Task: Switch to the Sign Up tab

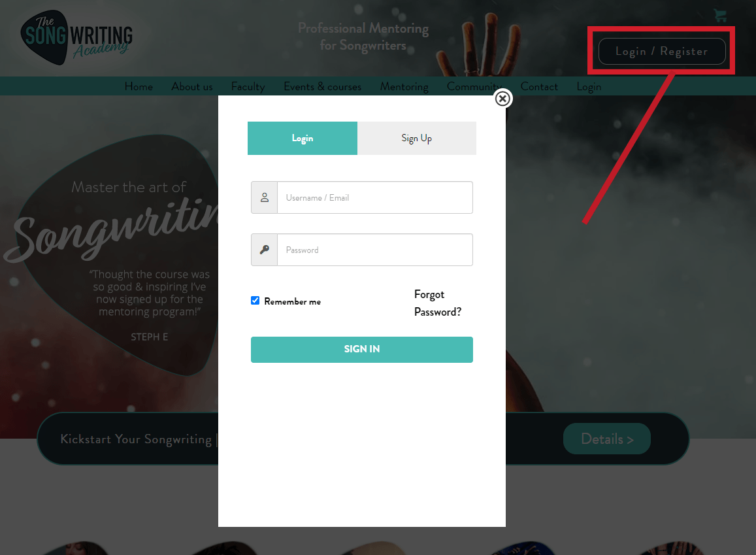Action: (417, 139)
